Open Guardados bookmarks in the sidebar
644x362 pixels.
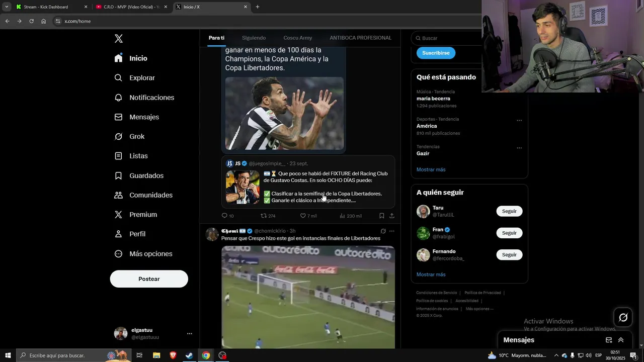(x=139, y=175)
